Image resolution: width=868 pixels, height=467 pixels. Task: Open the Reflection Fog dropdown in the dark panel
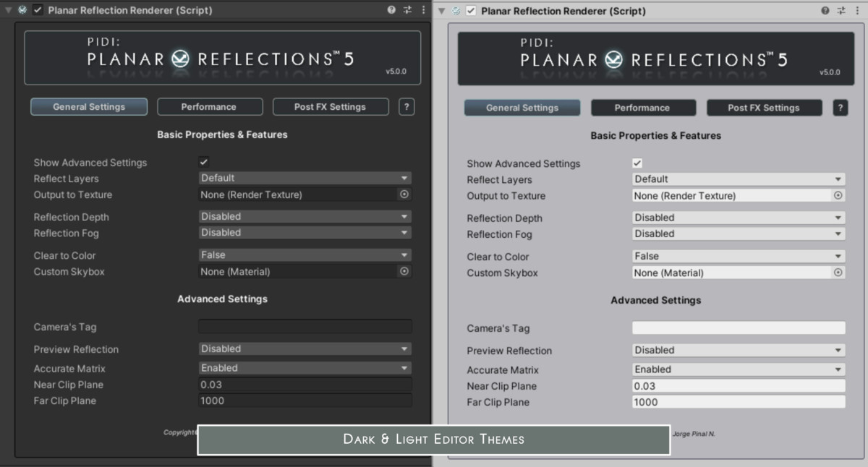305,233
